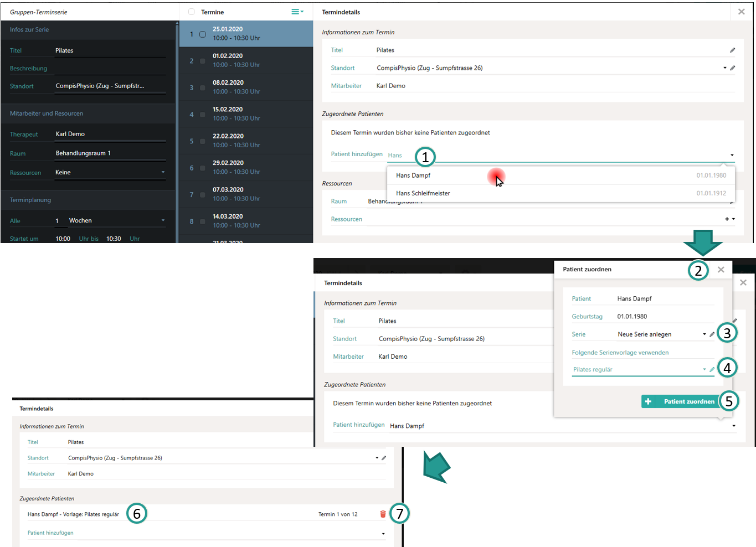
Task: Click the Therapeut field showing Karl Demo
Action: pyautogui.click(x=110, y=134)
